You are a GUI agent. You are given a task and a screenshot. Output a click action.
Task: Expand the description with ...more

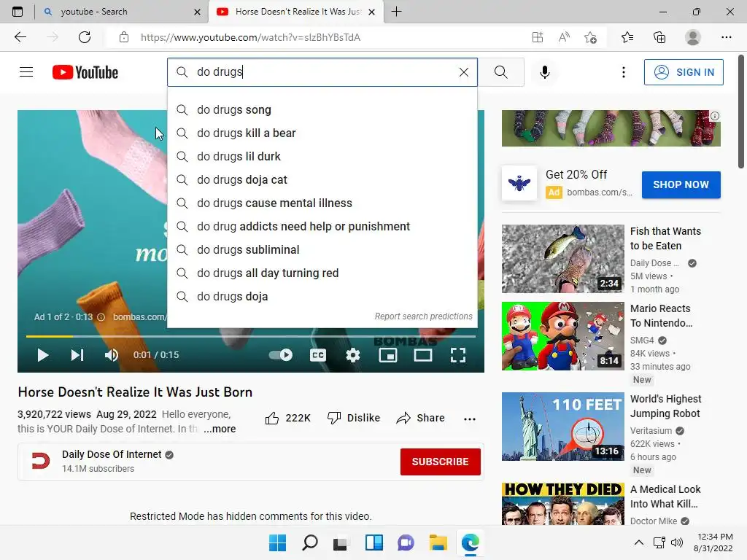(220, 429)
